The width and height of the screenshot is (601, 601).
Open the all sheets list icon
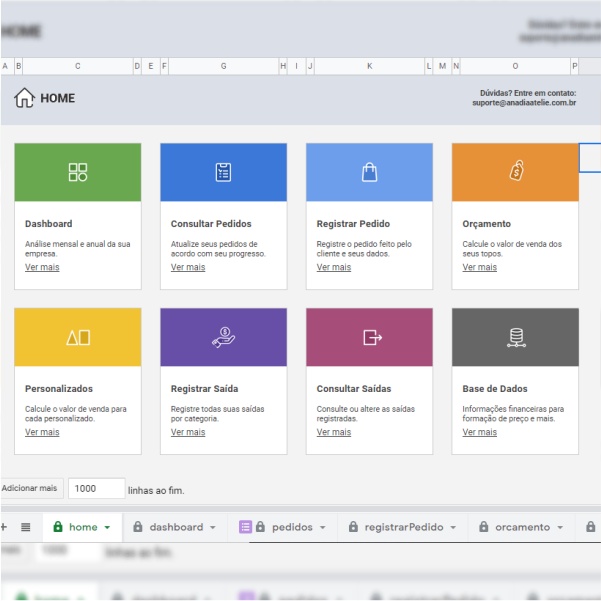click(26, 527)
